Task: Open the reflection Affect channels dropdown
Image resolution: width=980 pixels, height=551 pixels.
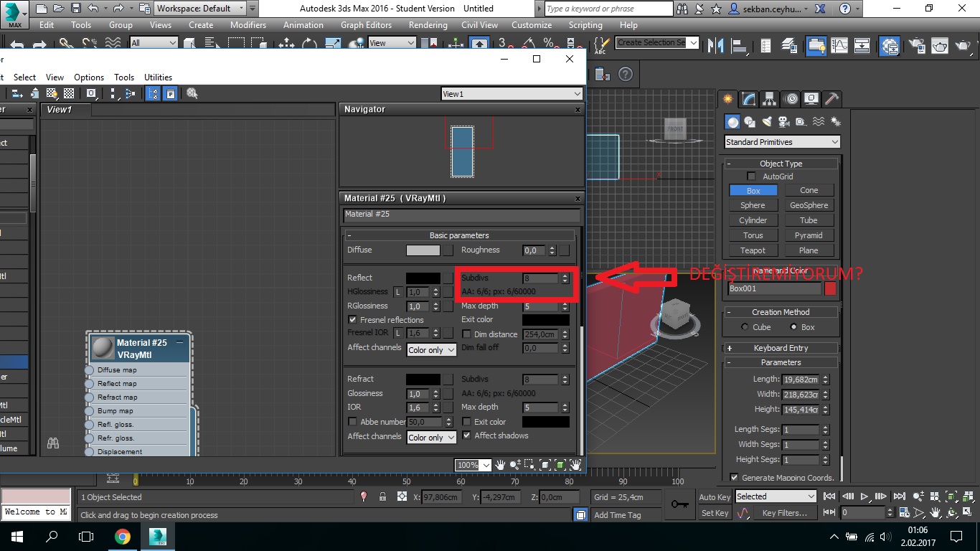Action: click(431, 350)
